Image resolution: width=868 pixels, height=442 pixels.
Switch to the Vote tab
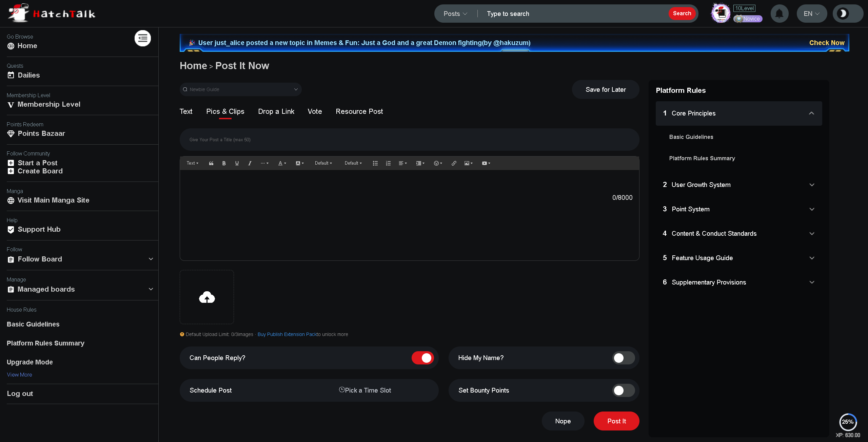click(x=315, y=111)
